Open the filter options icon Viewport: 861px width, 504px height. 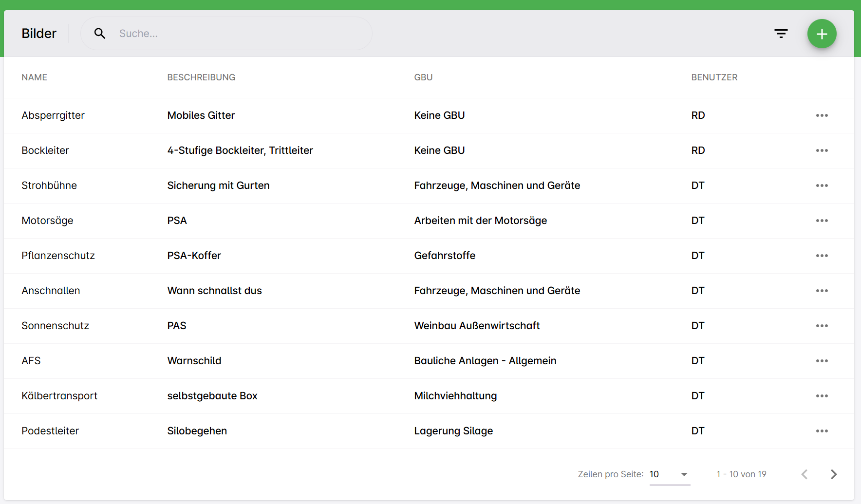pos(781,34)
